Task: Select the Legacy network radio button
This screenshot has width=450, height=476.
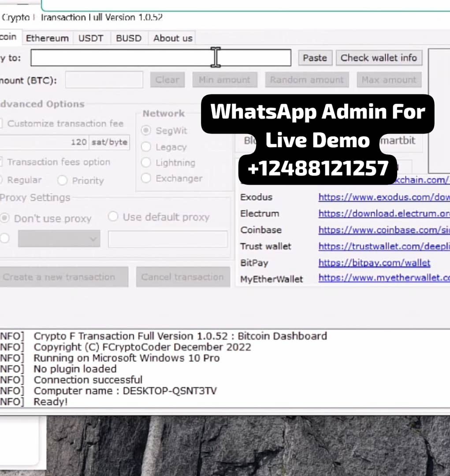Action: pyautogui.click(x=146, y=147)
